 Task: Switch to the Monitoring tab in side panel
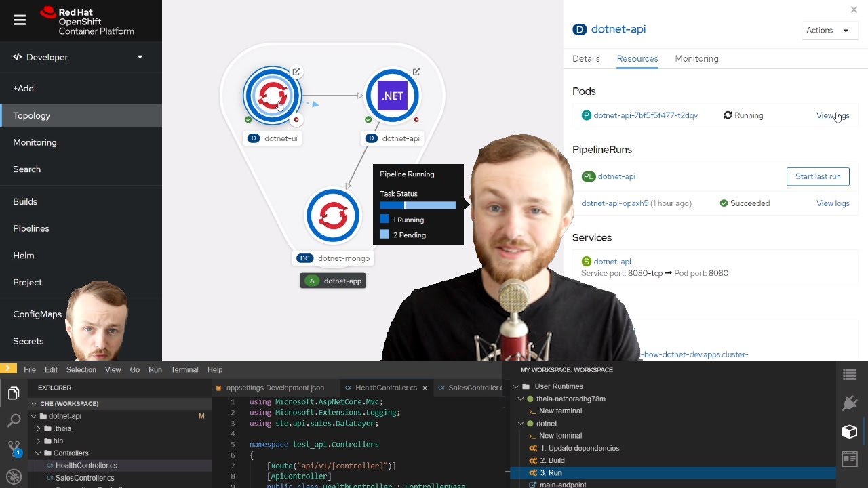[x=696, y=58]
